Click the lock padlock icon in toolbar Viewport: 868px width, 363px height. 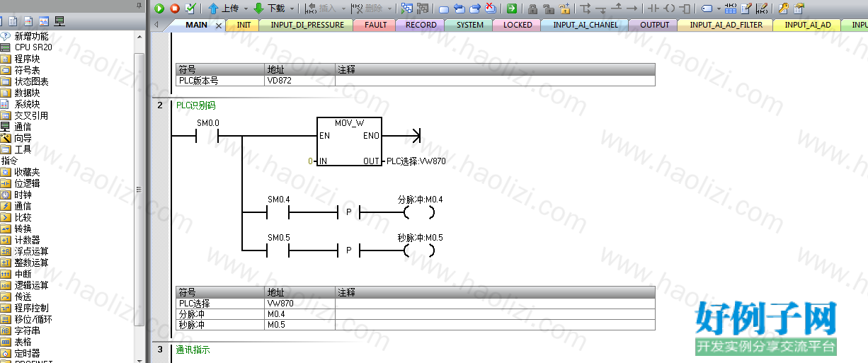point(532,8)
